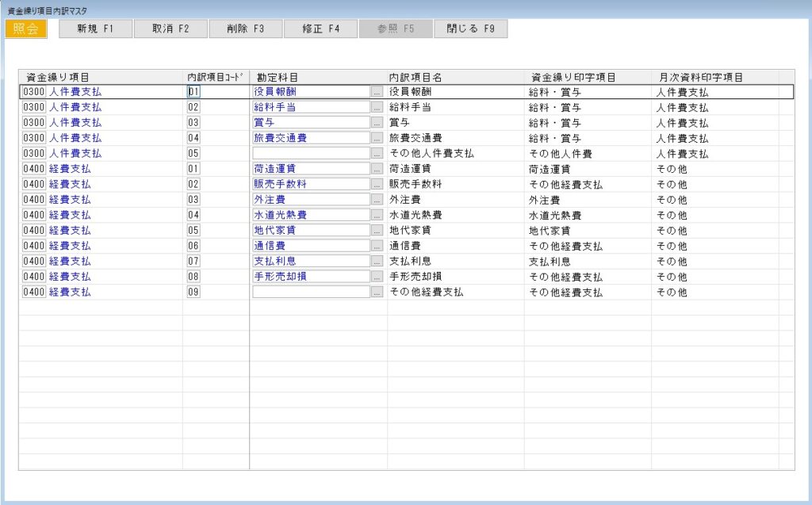Click the 内訳項目コード column header
The width and height of the screenshot is (812, 505).
(x=216, y=77)
